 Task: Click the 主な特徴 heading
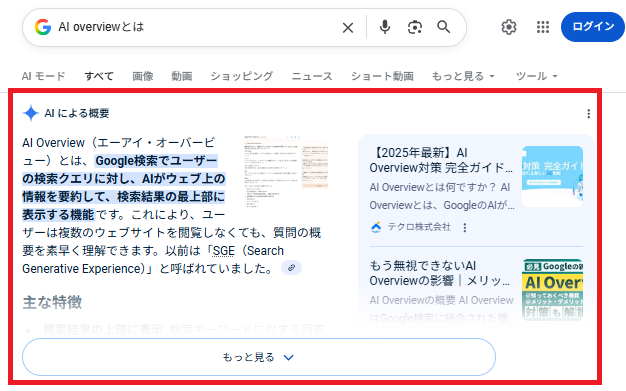coord(52,302)
